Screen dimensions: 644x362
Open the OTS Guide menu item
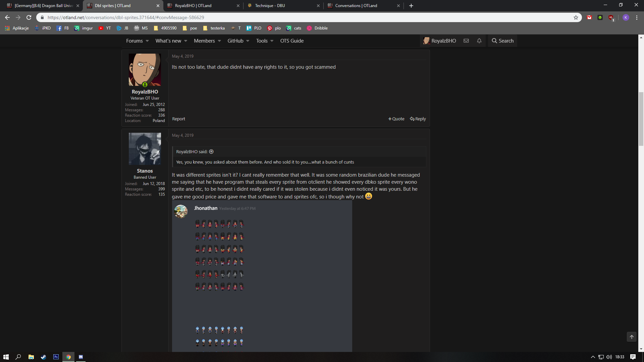[292, 41]
